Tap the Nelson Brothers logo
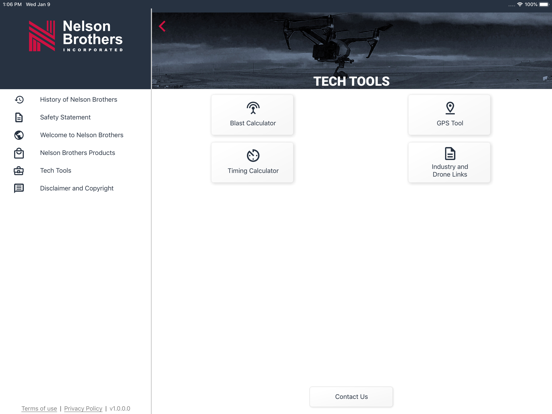The width and height of the screenshot is (552, 414). (75, 36)
